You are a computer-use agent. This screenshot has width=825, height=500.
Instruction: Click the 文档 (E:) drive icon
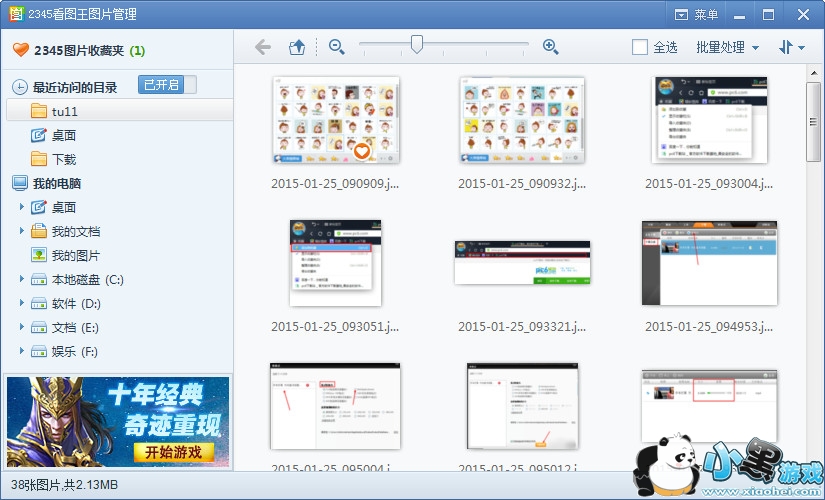tap(39, 327)
